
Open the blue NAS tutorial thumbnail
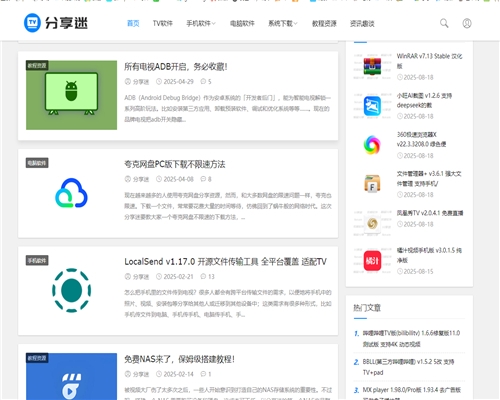point(71,376)
